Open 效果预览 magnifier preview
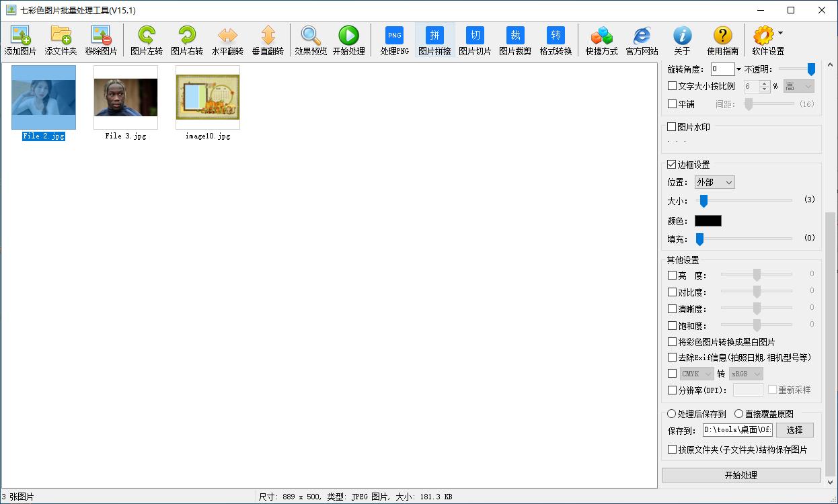 (311, 36)
